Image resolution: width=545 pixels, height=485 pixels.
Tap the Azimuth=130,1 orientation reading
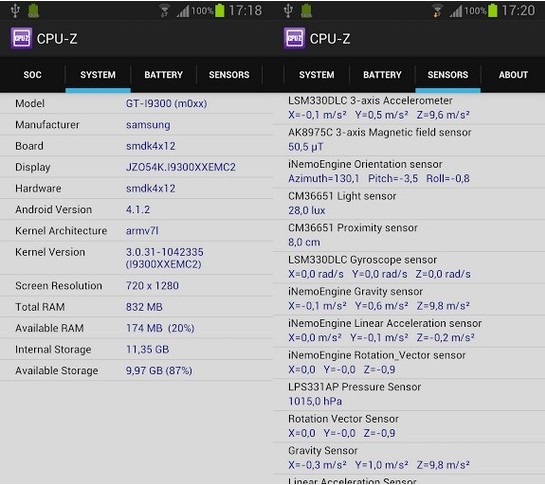coord(323,179)
